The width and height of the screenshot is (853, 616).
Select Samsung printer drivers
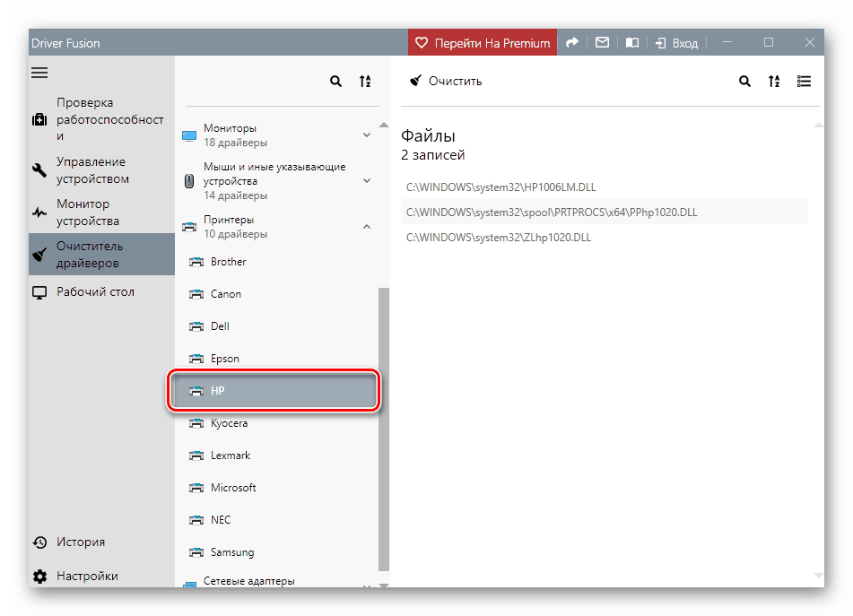[x=277, y=552]
